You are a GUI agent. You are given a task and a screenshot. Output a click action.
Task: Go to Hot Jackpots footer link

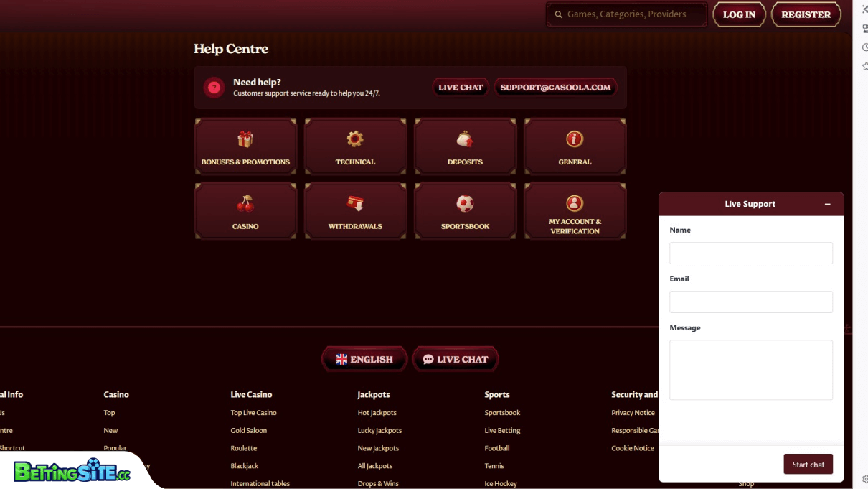(x=377, y=413)
